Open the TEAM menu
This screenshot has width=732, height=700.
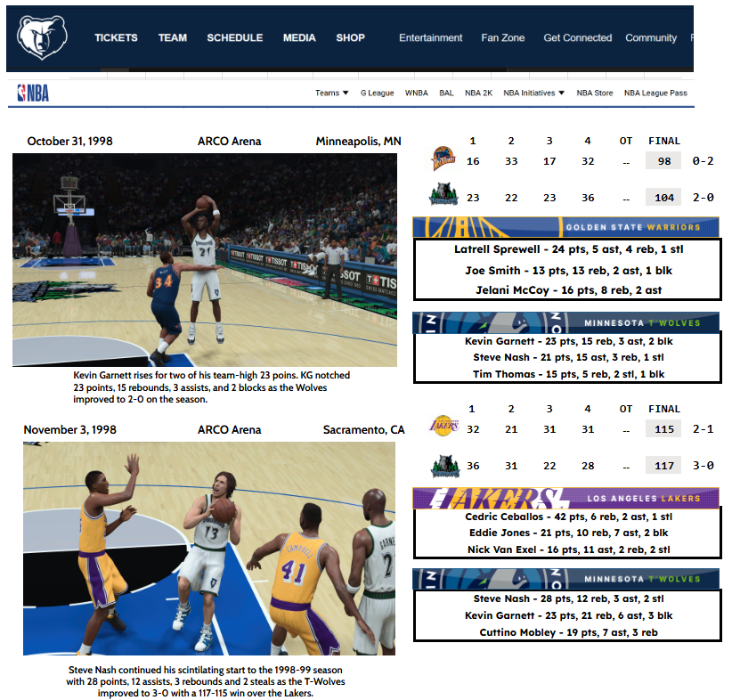[x=172, y=37]
